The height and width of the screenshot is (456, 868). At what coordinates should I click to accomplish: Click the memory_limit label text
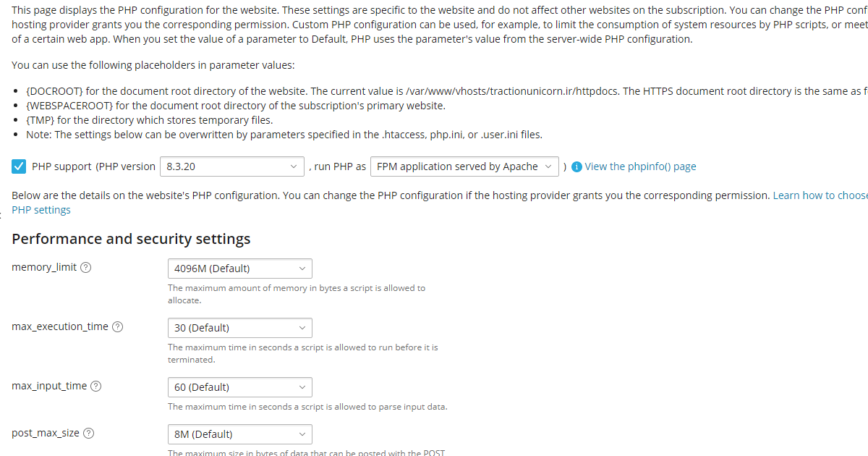tap(44, 268)
